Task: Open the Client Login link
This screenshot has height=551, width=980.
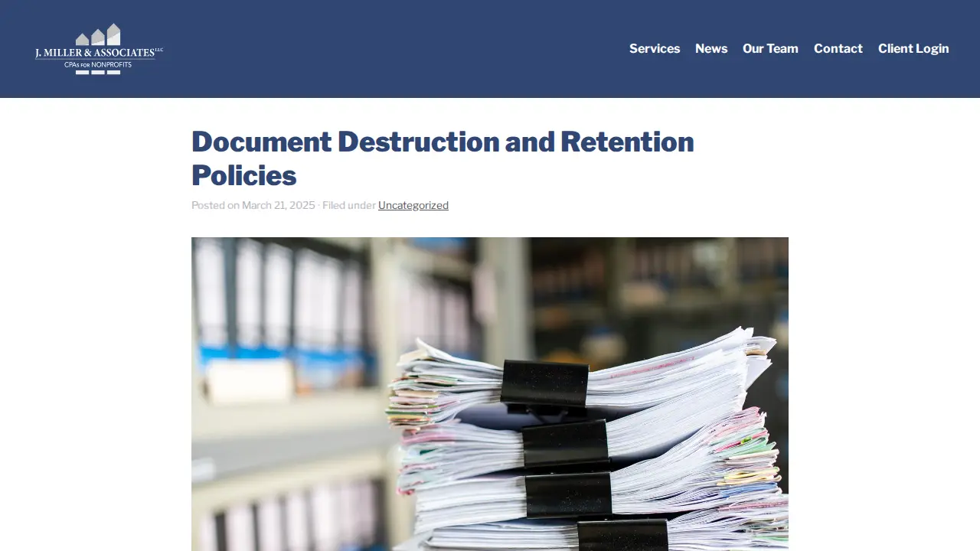Action: click(913, 48)
